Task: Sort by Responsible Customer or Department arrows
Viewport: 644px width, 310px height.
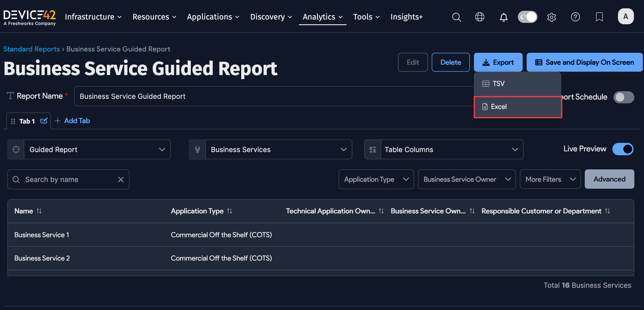Action: coord(607,211)
